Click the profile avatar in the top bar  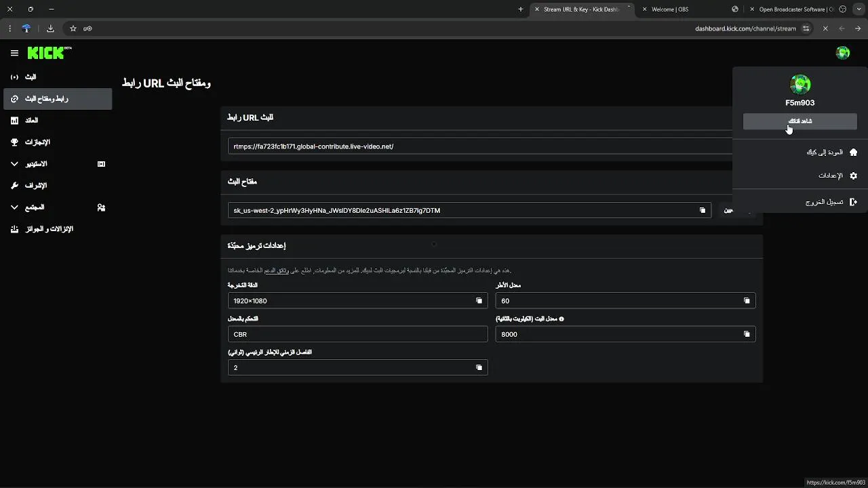coord(843,53)
